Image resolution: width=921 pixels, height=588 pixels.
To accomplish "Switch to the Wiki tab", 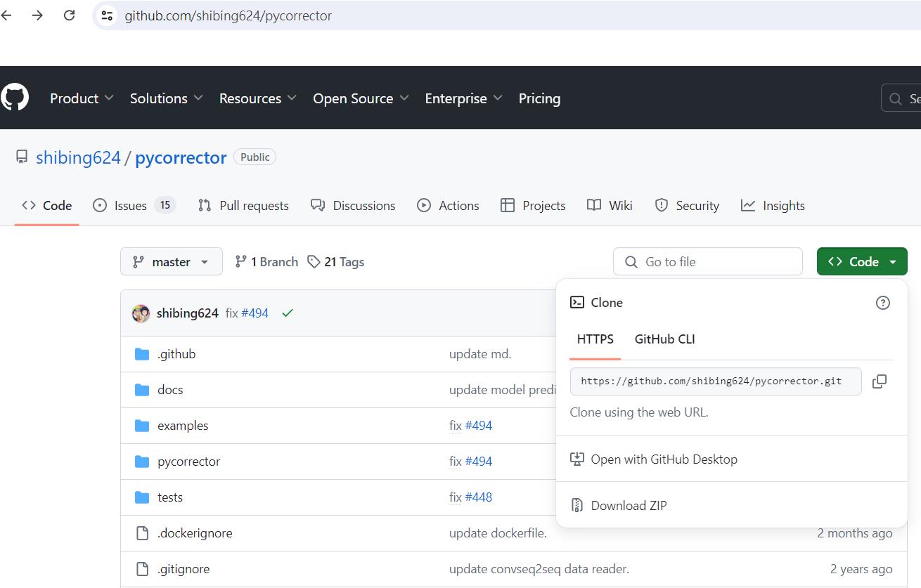I will click(x=610, y=205).
